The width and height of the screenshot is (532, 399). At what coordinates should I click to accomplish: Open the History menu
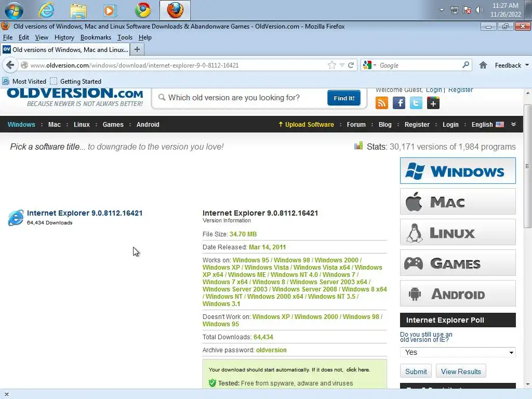64,37
